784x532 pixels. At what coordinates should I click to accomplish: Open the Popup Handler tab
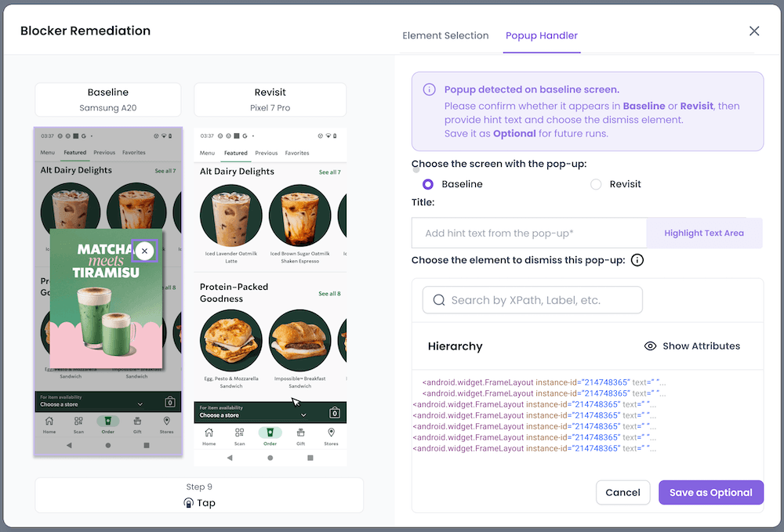[x=542, y=35]
